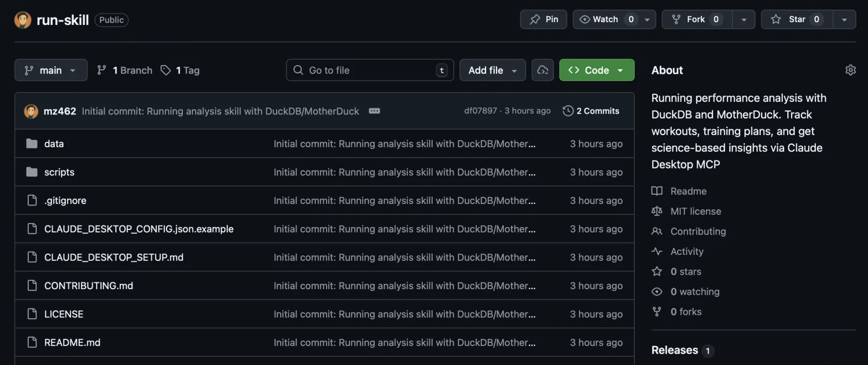Click the cloud codespaces icon button
868x365 pixels.
pos(542,70)
